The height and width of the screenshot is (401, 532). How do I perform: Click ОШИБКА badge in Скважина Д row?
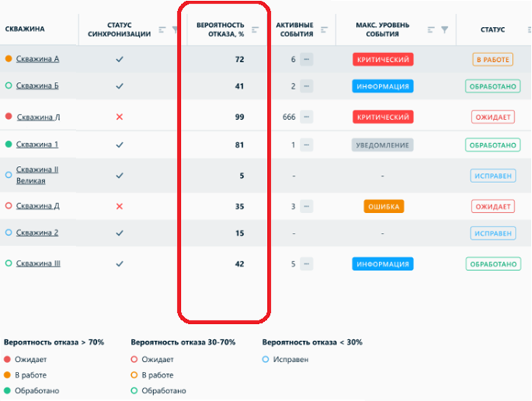click(x=384, y=207)
